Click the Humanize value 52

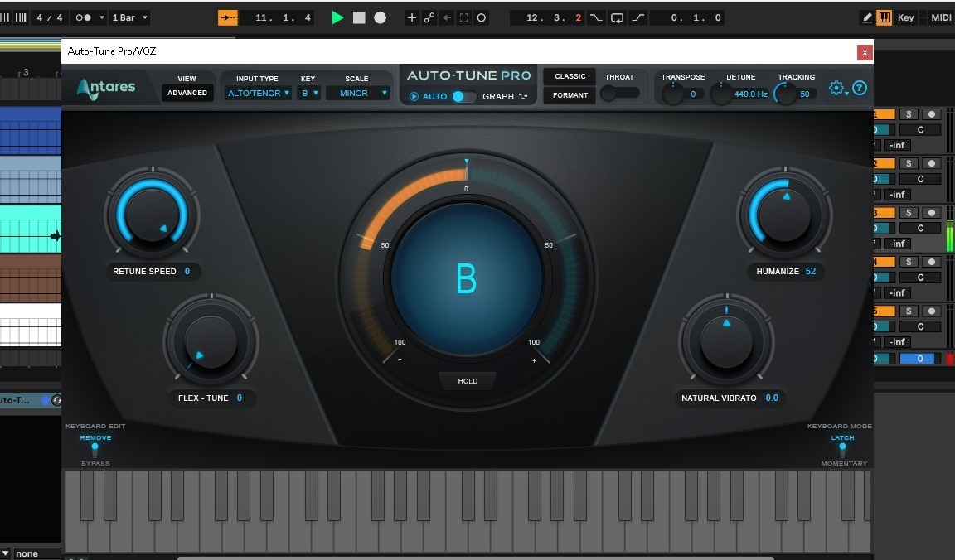click(x=811, y=271)
